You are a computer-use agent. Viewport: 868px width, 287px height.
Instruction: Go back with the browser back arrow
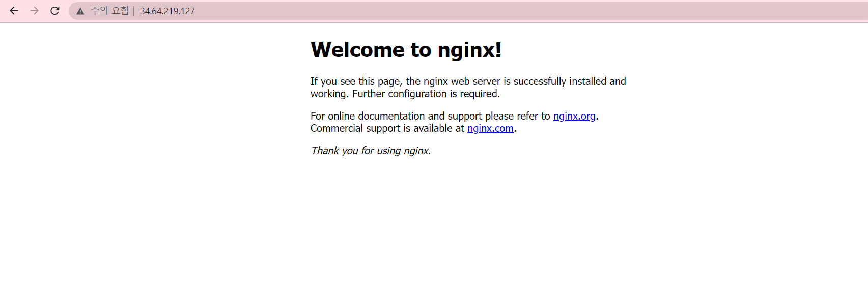click(x=14, y=11)
